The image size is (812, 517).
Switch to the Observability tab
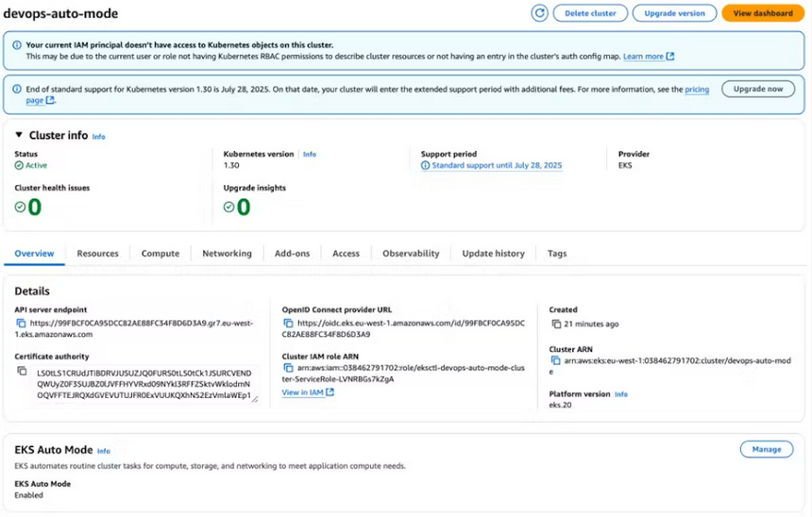click(411, 253)
